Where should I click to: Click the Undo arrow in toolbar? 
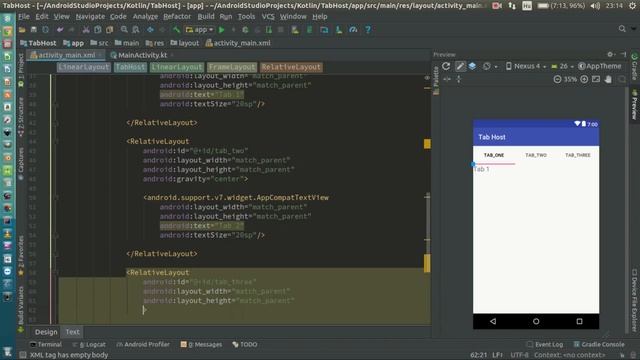coord(60,30)
